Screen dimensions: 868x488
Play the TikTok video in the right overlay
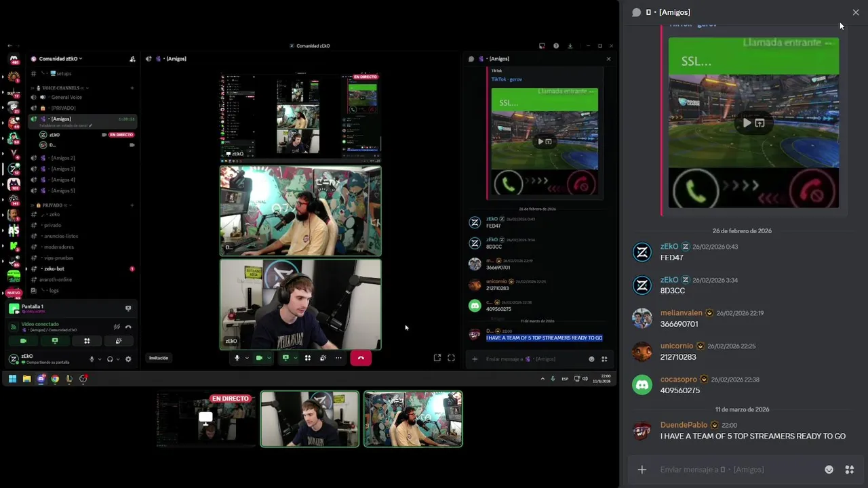click(747, 123)
